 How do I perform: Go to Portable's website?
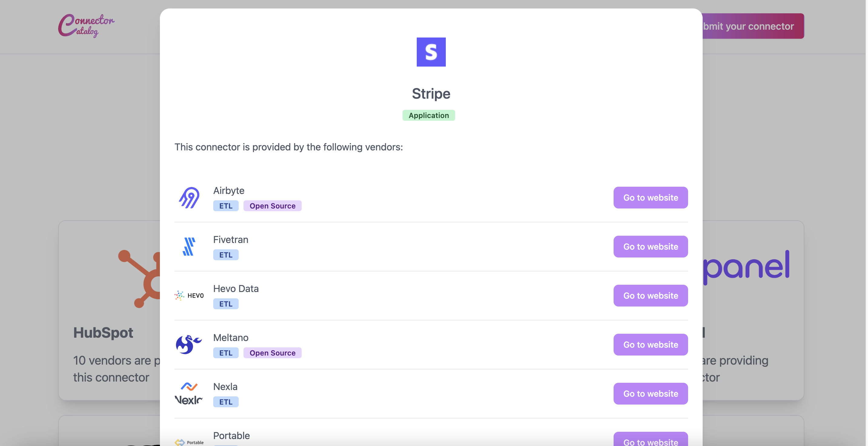point(650,439)
